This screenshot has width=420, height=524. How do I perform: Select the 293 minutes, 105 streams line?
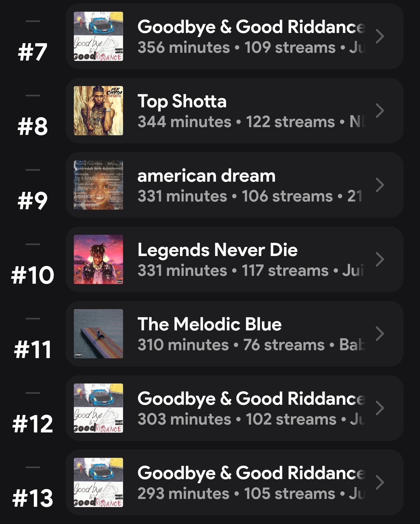tap(251, 494)
